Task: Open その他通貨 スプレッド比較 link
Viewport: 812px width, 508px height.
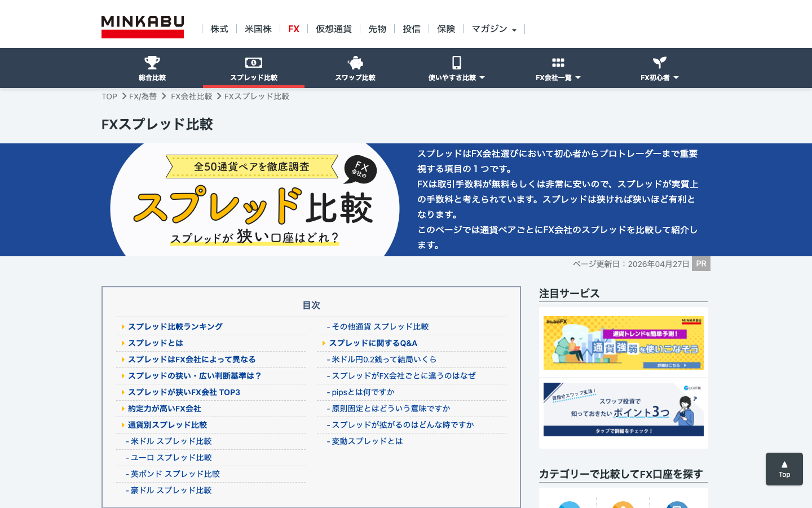Action: click(x=380, y=327)
